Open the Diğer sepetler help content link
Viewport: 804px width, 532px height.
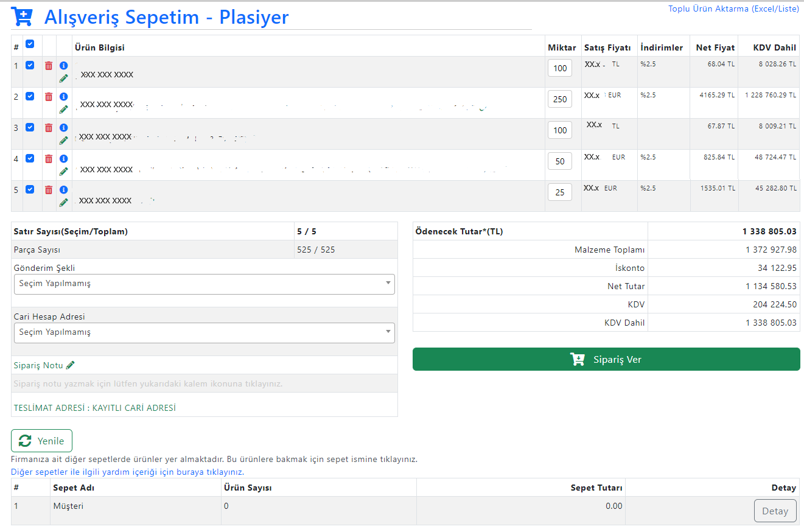point(127,472)
